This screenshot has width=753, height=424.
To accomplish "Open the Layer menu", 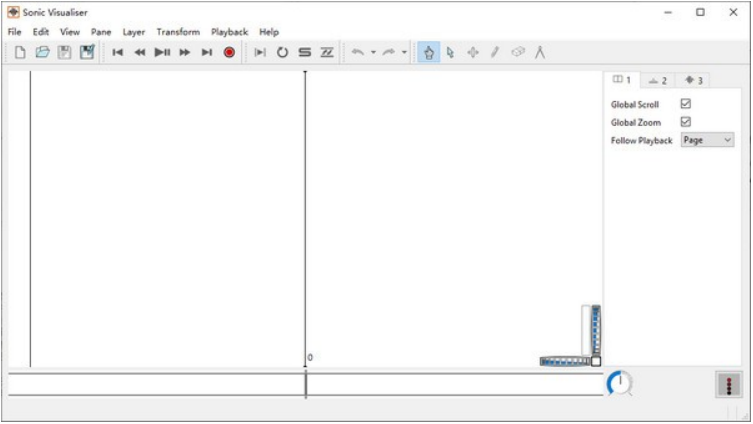I will [134, 32].
